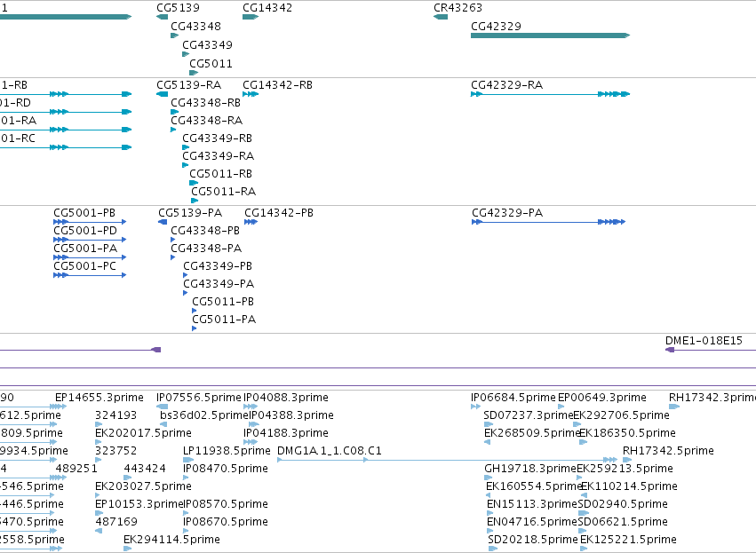This screenshot has height=553, width=756.
Task: Click transcript CG5011-RB
Action: (x=221, y=174)
